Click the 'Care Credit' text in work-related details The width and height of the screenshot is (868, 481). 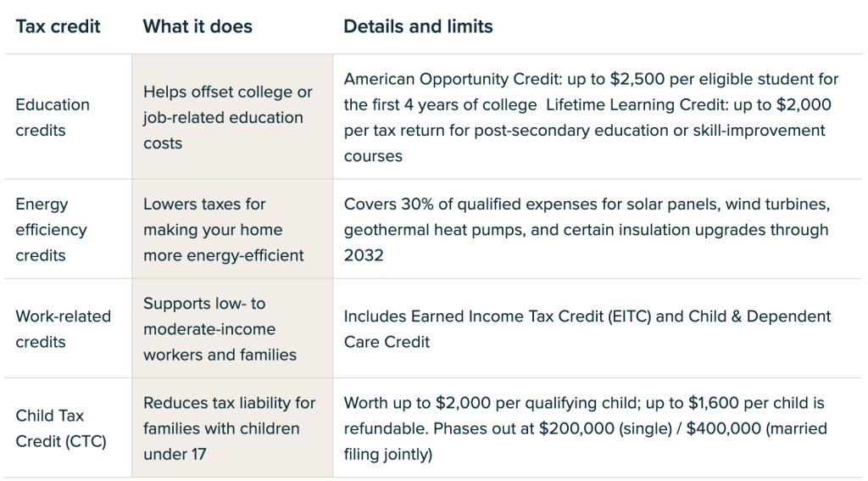(x=387, y=342)
